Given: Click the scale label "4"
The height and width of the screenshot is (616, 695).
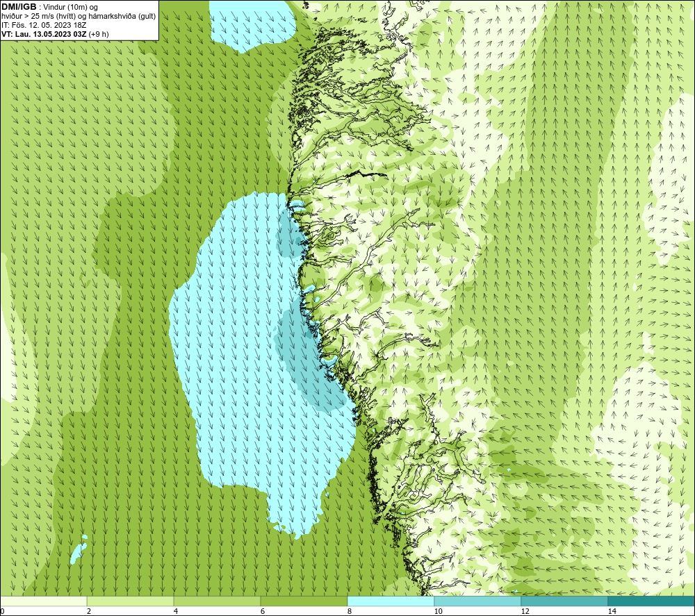Looking at the screenshot, I should point(176,611).
